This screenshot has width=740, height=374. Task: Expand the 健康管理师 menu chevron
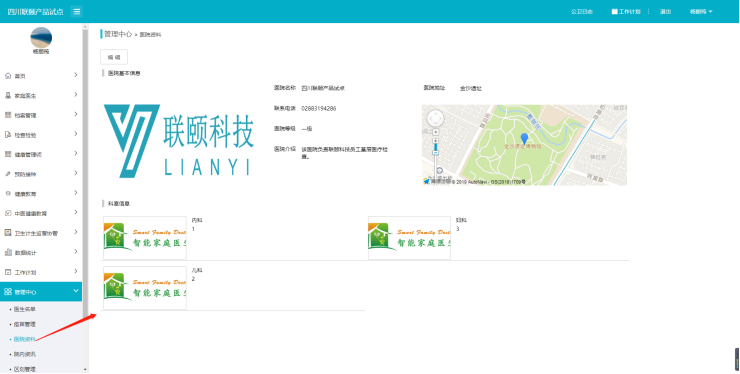point(76,153)
